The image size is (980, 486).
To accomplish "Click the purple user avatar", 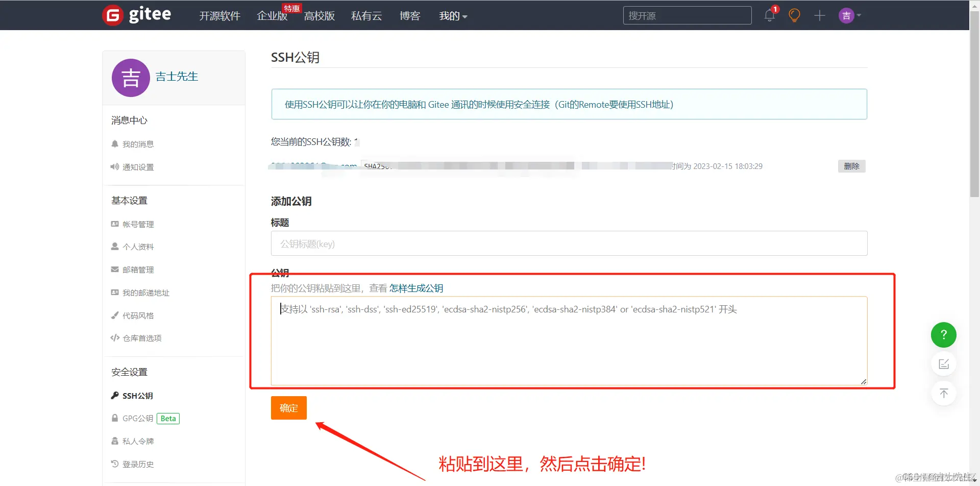I will [x=847, y=15].
